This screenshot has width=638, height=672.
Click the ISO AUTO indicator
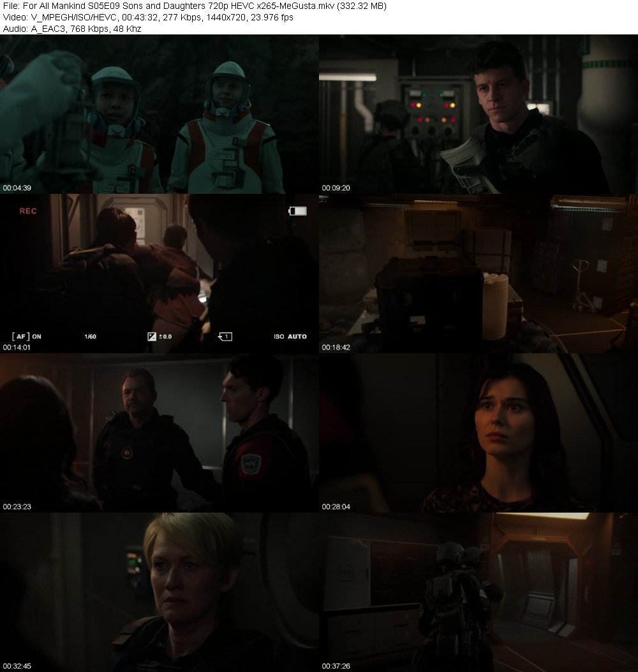coord(290,337)
